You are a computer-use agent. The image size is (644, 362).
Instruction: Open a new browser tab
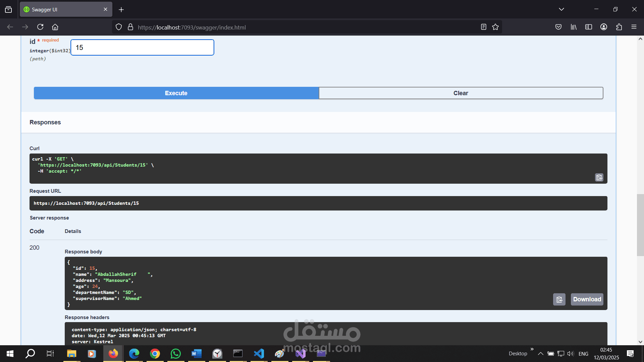(121, 10)
